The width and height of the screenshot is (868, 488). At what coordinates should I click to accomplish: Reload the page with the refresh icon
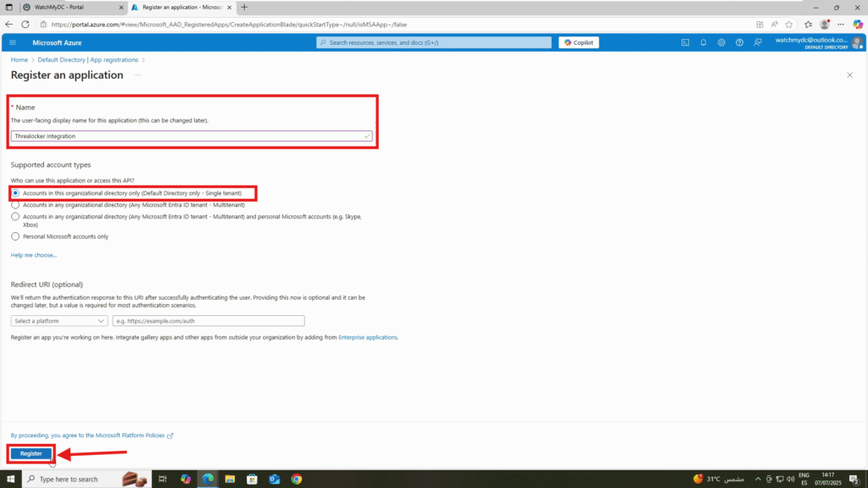[25, 25]
